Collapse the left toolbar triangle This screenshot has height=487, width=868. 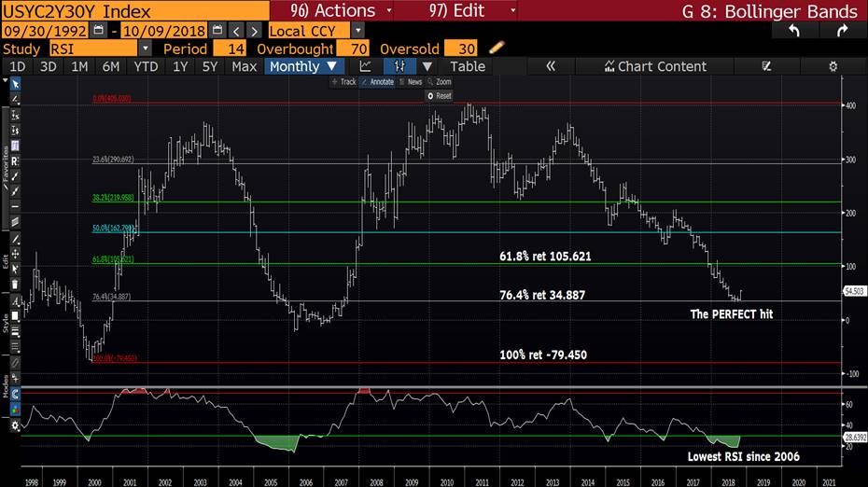coord(5,81)
